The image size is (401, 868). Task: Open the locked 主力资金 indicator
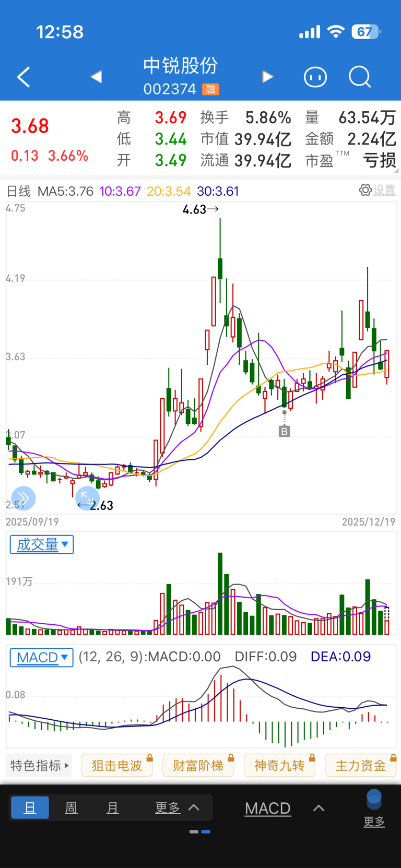click(x=361, y=765)
